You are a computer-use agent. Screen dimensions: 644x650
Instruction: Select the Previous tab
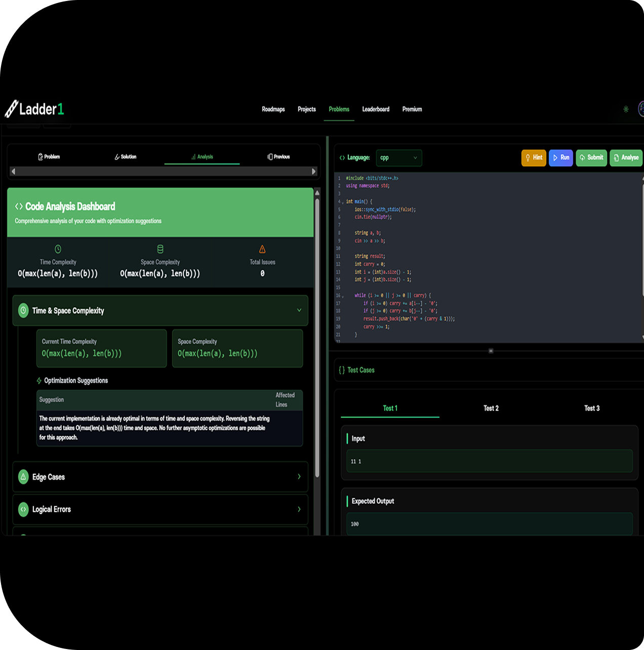278,157
